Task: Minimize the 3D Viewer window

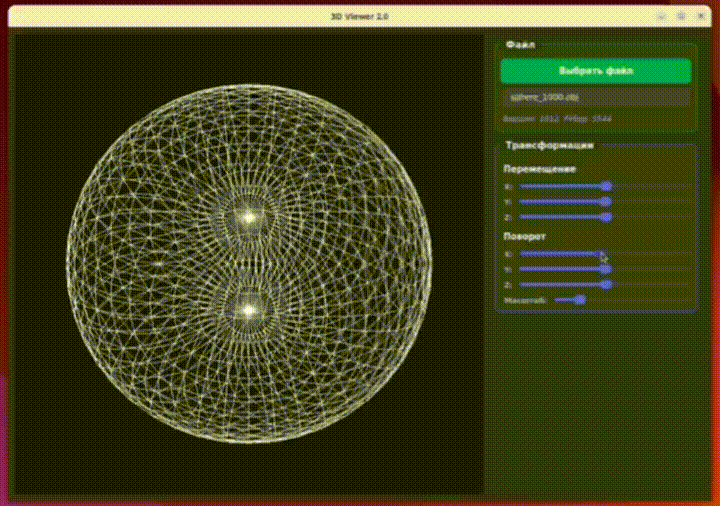Action: tap(661, 16)
